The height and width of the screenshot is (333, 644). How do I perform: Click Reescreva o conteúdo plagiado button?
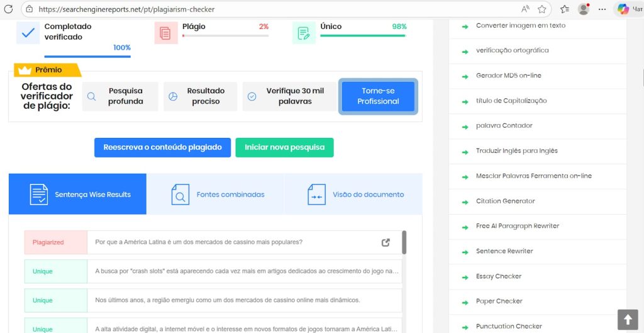(x=162, y=147)
